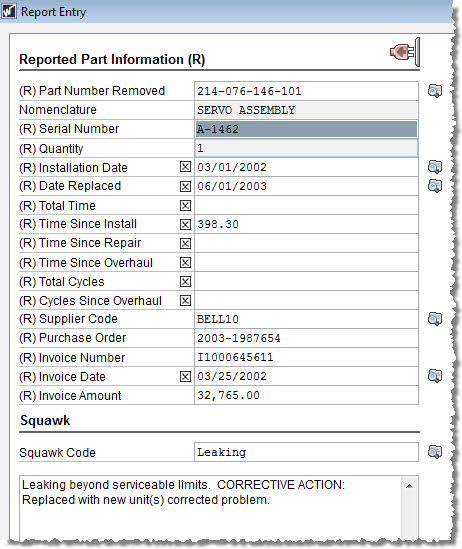462x549 pixels.
Task: Click the Quantity input field
Action: (306, 148)
